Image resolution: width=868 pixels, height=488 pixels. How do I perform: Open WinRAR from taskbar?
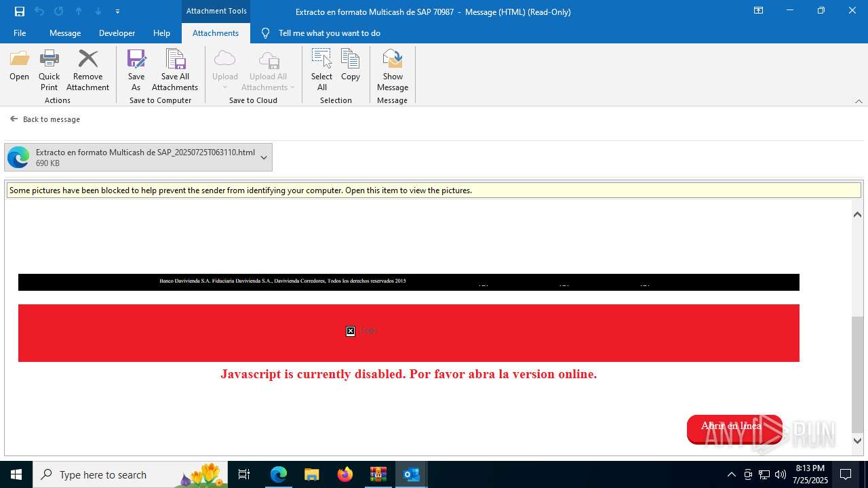tap(378, 474)
